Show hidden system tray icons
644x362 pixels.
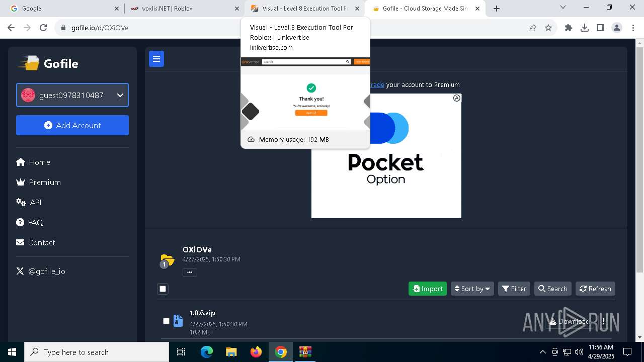542,352
